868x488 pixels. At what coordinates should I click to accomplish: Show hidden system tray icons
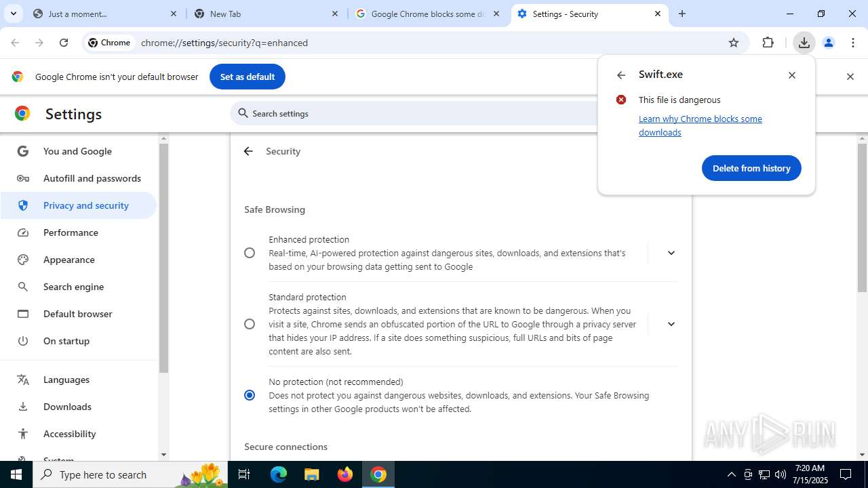pyautogui.click(x=731, y=474)
